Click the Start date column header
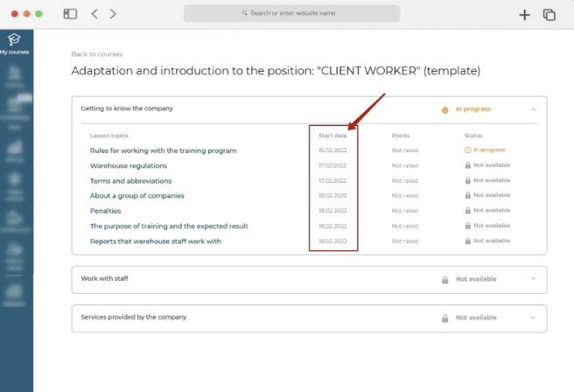574x392 pixels. coord(332,136)
